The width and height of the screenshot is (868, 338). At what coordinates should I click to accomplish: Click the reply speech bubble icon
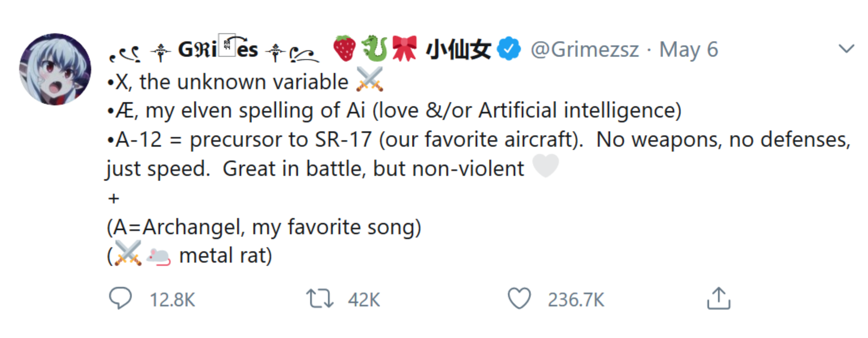coord(120,299)
